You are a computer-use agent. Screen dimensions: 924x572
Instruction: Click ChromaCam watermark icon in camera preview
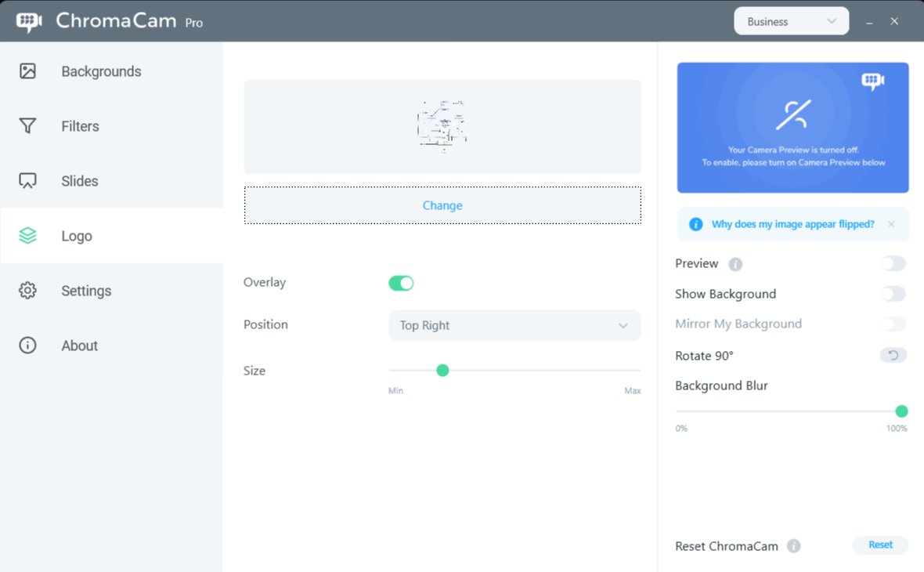[873, 81]
